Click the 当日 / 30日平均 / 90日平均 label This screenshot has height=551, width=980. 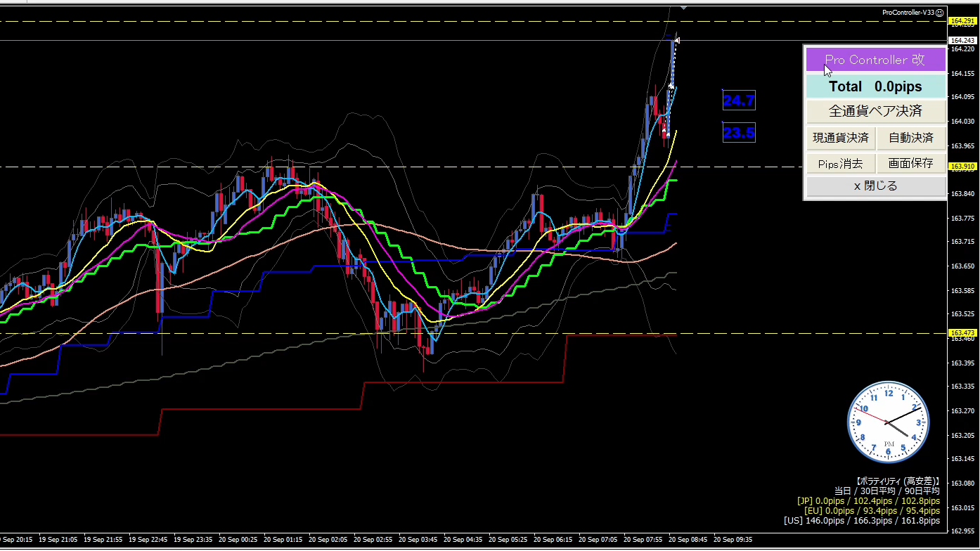point(887,491)
